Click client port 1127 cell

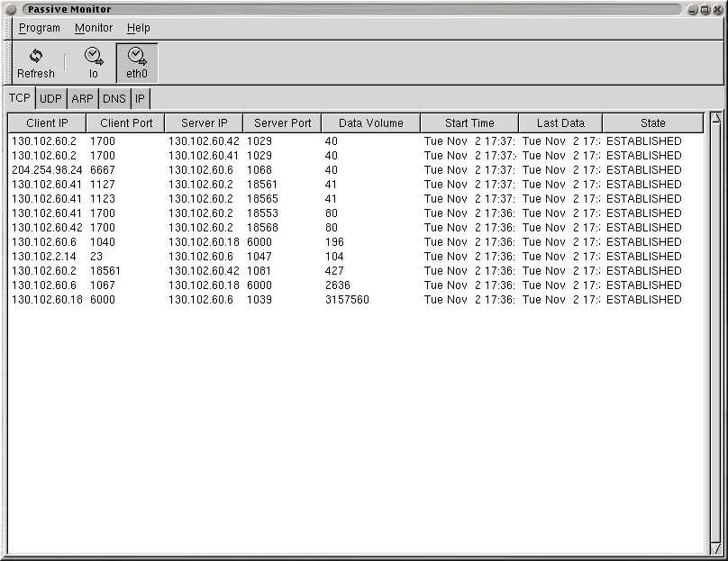pos(102,185)
